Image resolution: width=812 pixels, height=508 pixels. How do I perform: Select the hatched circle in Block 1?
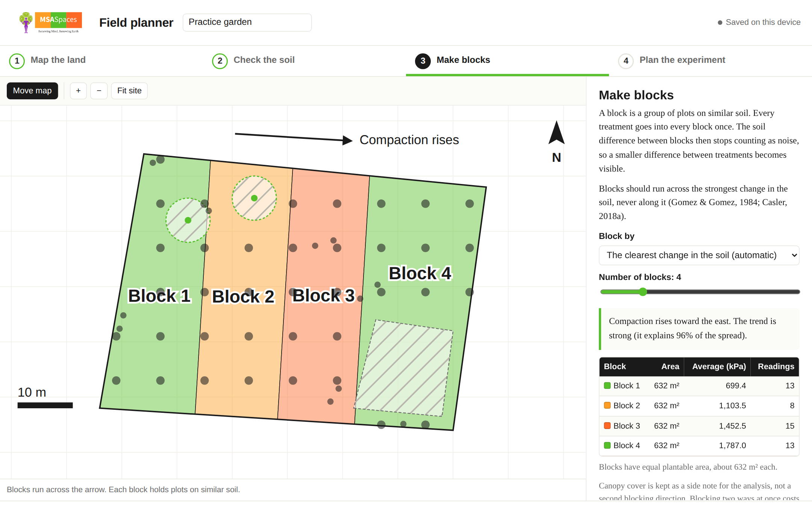[x=188, y=220]
